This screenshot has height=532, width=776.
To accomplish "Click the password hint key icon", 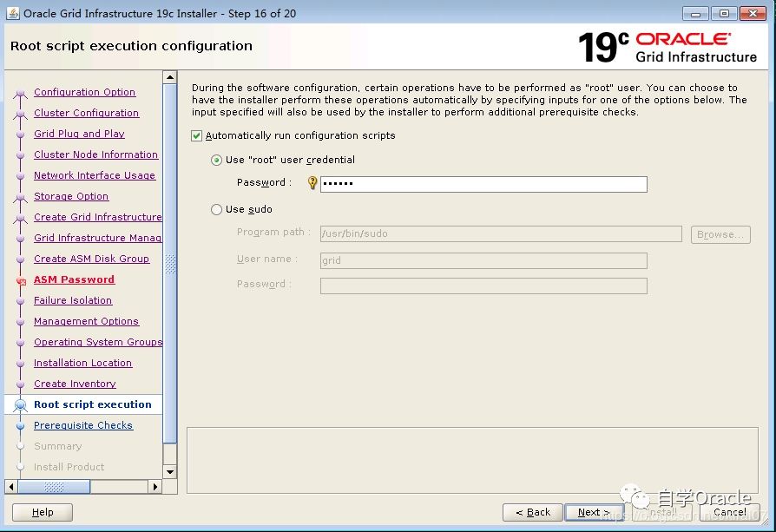I will [x=312, y=183].
